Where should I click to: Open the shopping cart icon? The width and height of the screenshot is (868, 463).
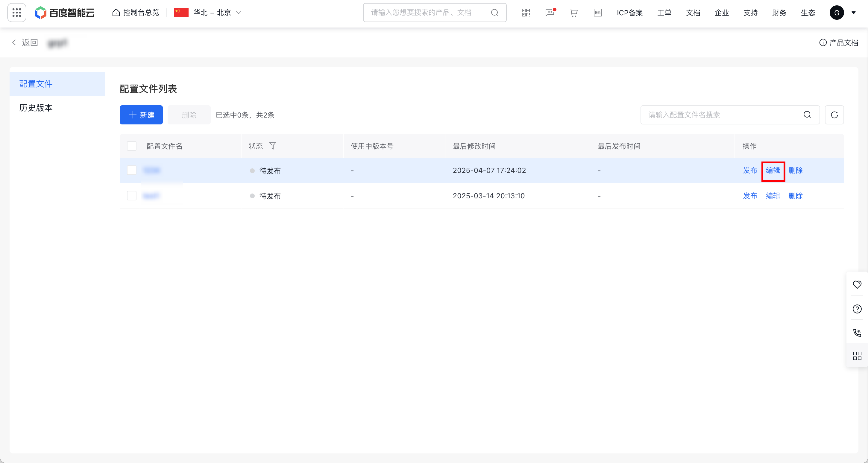[573, 13]
